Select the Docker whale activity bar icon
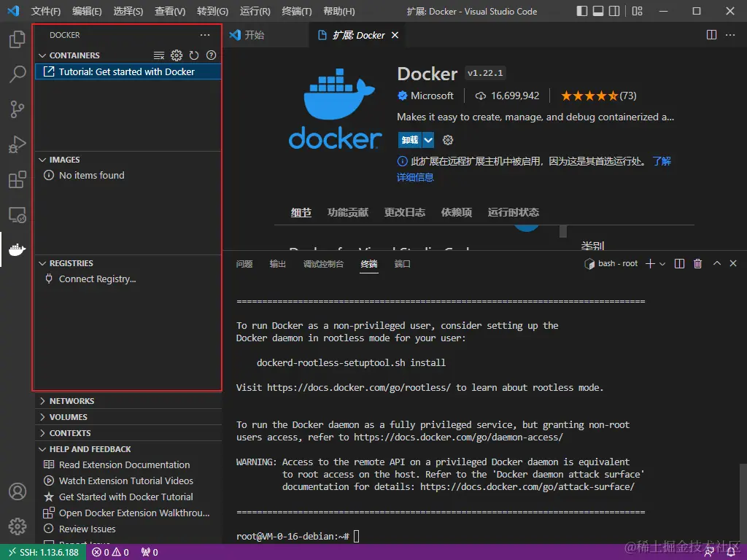Screen dimensions: 747x560 [18, 249]
